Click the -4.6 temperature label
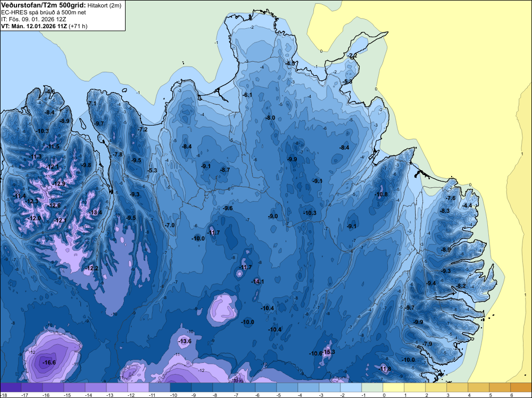Screen dimensions: 532x398 pos(50,92)
